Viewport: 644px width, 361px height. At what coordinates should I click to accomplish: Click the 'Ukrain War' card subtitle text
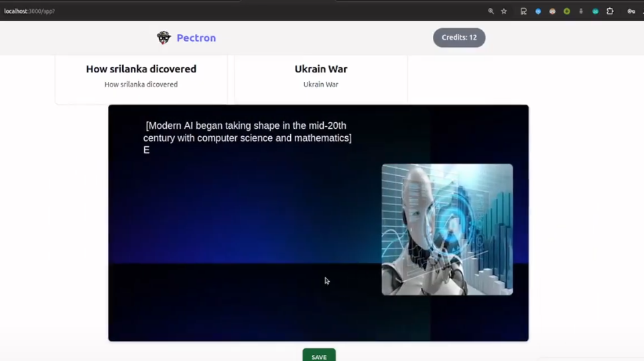coord(320,85)
